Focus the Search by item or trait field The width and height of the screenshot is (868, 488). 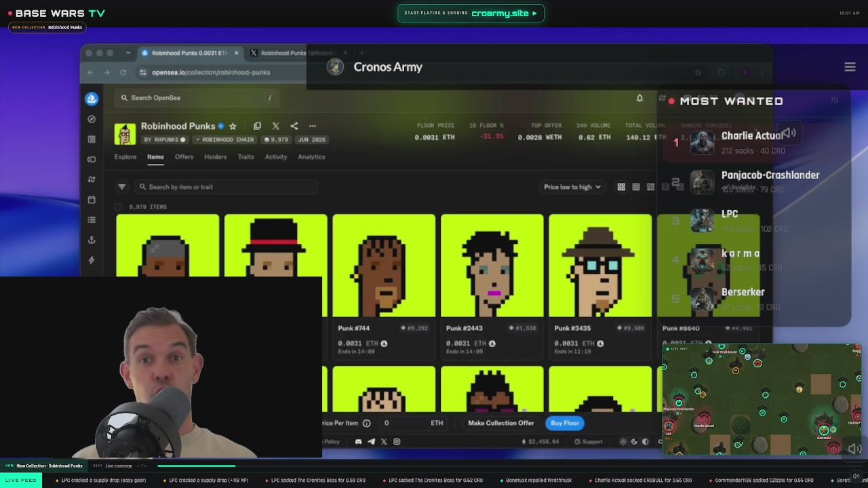click(x=226, y=187)
